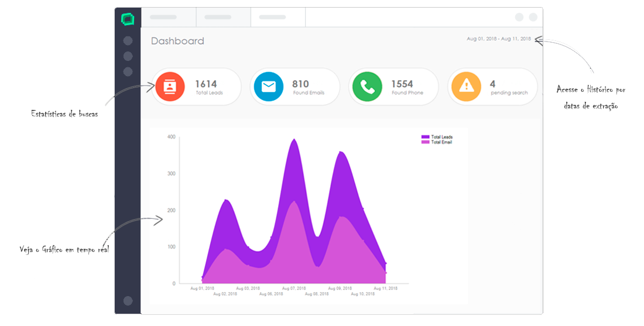Click the rightmost circle button in header

tap(533, 17)
